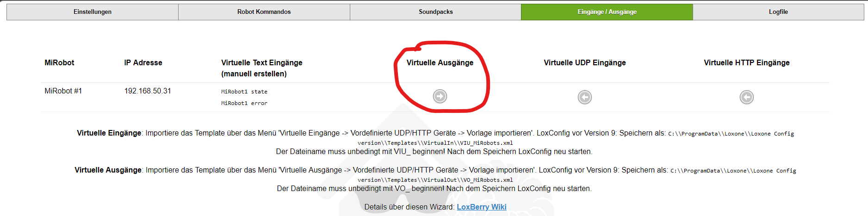Click the MiRobot #1 row label
The width and height of the screenshot is (868, 216).
[x=63, y=91]
